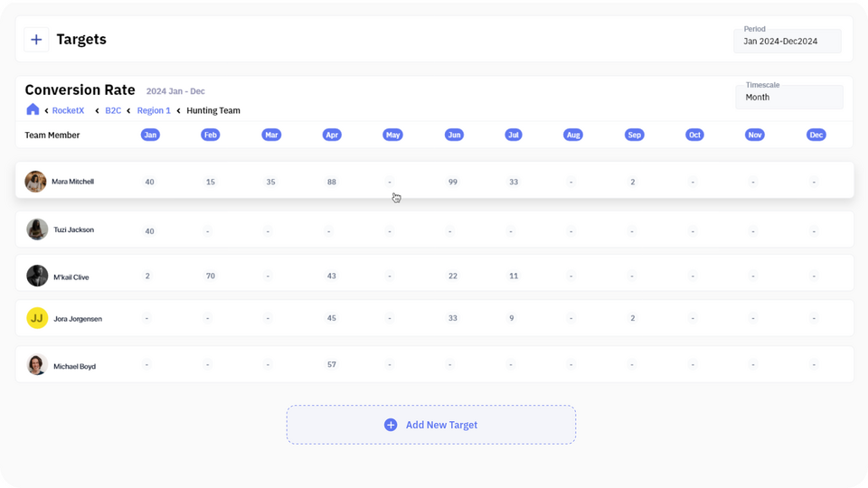
Task: Click Tuzi Jackson's Jan value 40
Action: 149,231
